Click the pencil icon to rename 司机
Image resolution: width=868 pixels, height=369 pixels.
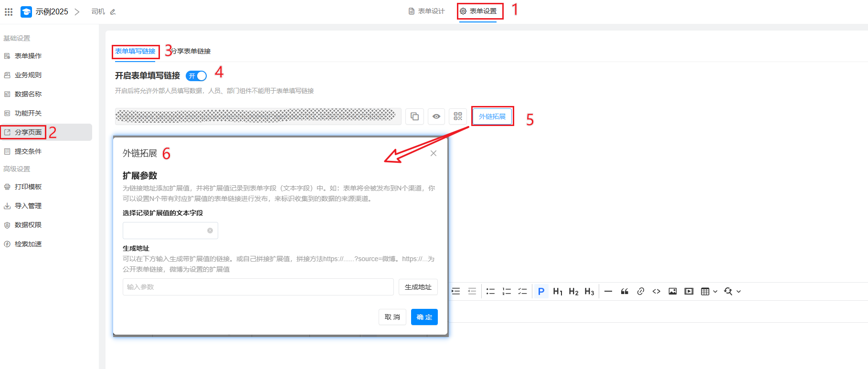tap(113, 12)
